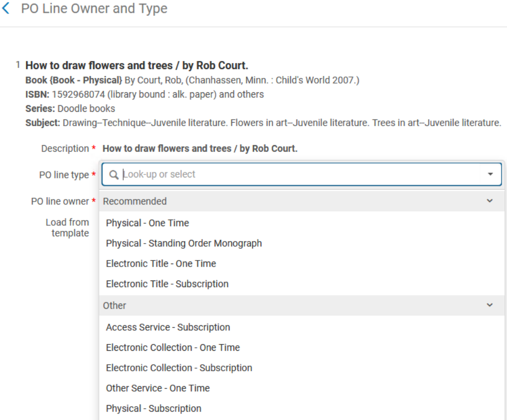The width and height of the screenshot is (507, 420).
Task: Choose Electronic Collection - One Time
Action: coord(173,348)
